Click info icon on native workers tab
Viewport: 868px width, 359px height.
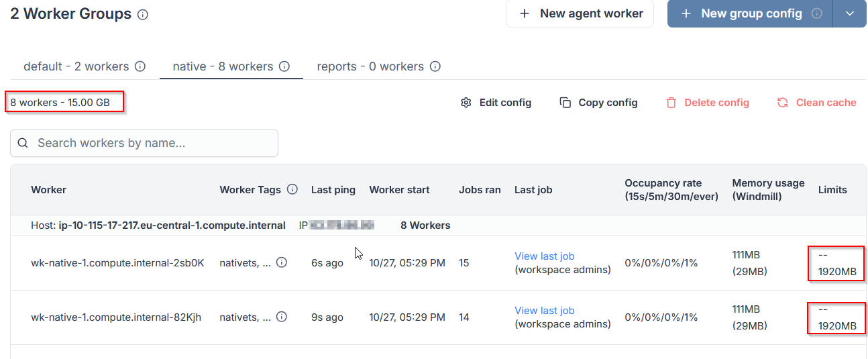click(x=284, y=66)
